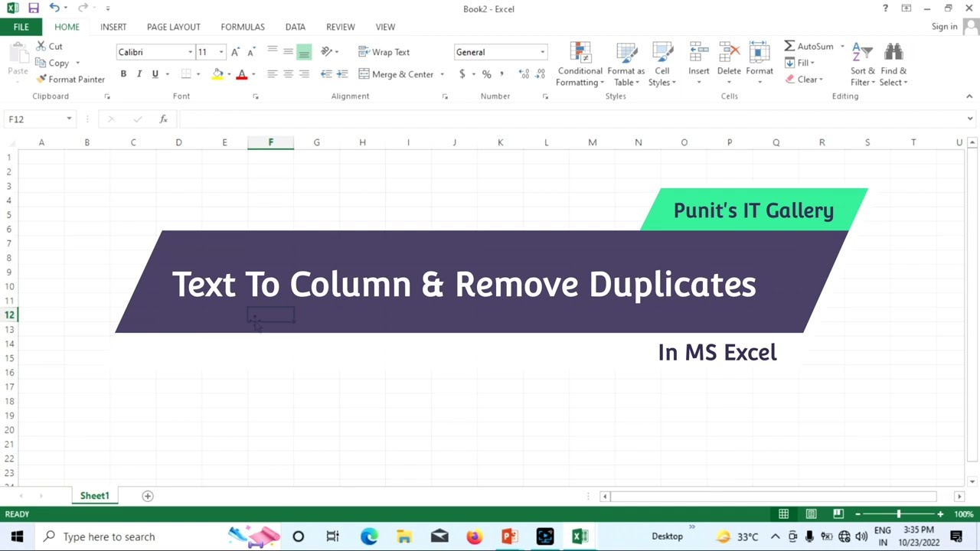Toggle Bottom Align vertical alignment
This screenshot has width=980, height=551.
point(304,52)
